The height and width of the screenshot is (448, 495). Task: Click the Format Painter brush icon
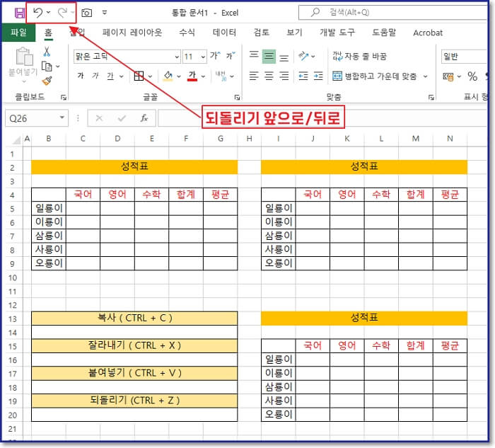(x=47, y=81)
